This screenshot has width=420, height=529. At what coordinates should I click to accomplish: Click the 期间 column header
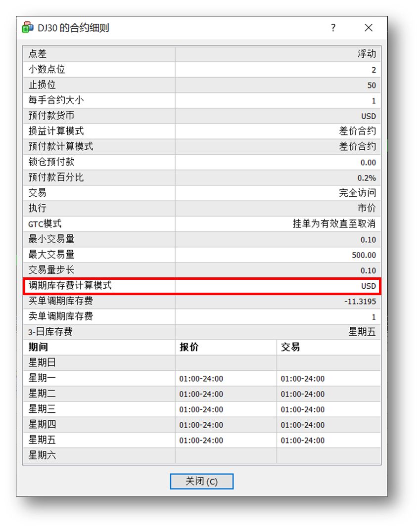tap(38, 347)
